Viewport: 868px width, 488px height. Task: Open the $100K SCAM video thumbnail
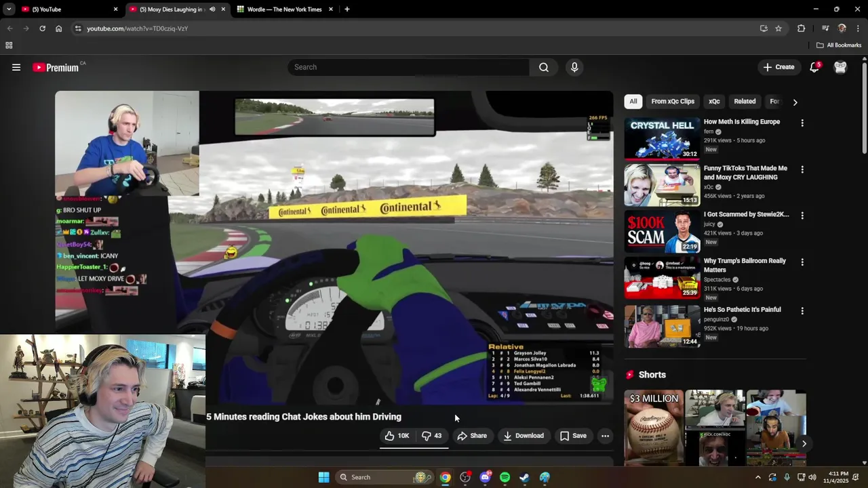662,231
